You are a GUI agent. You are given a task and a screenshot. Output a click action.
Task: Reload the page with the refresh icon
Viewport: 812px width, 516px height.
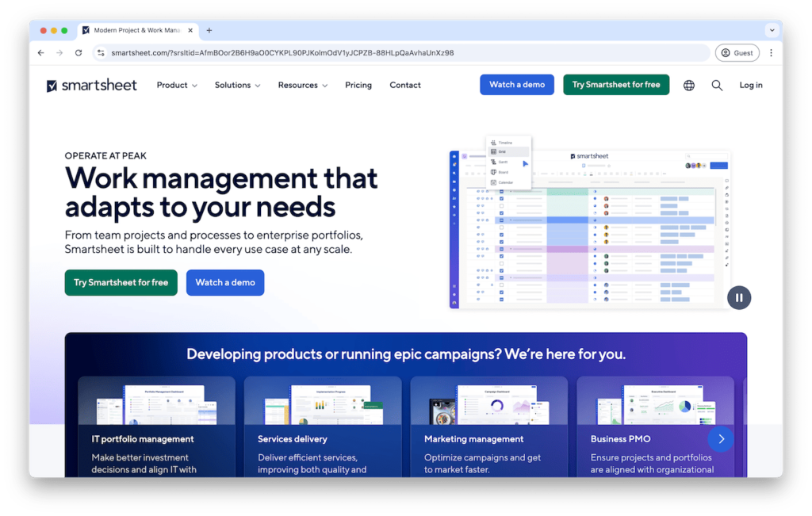pyautogui.click(x=79, y=53)
